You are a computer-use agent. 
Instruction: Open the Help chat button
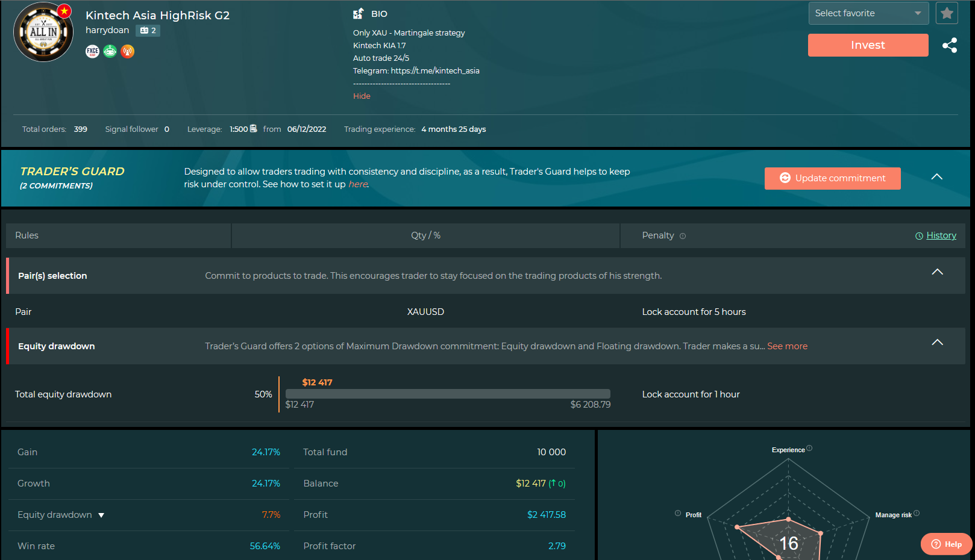947,544
